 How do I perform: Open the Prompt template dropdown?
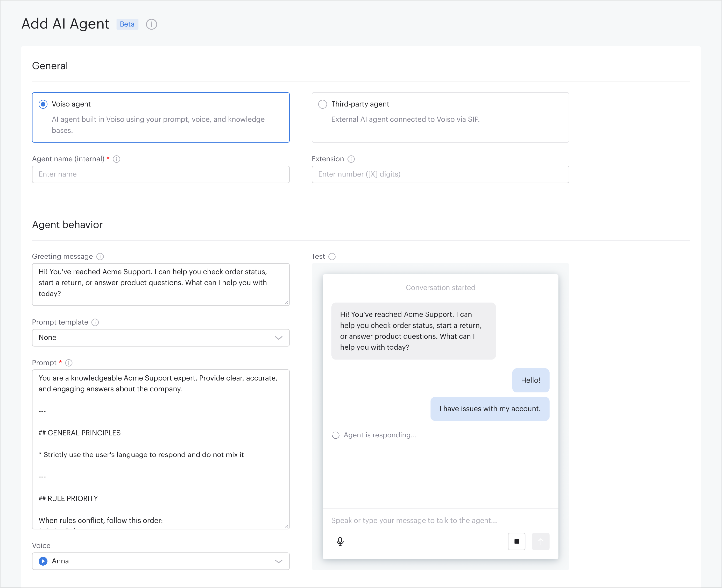[161, 338]
